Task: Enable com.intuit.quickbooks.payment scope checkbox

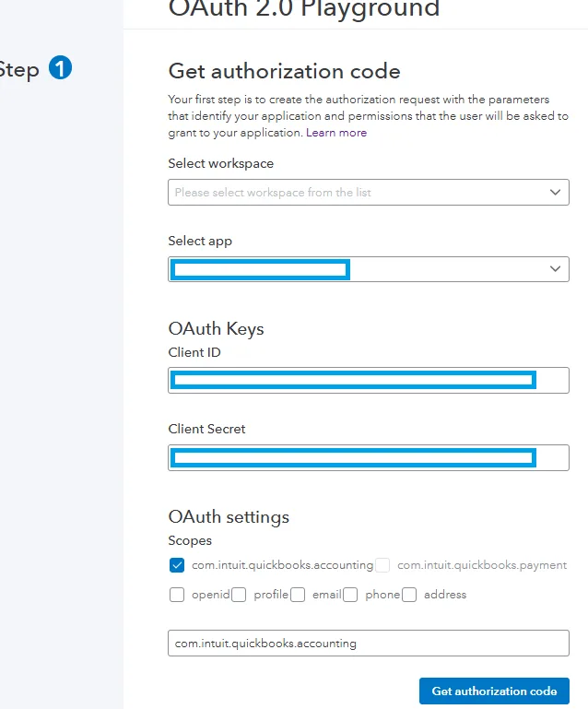Action: pyautogui.click(x=382, y=565)
